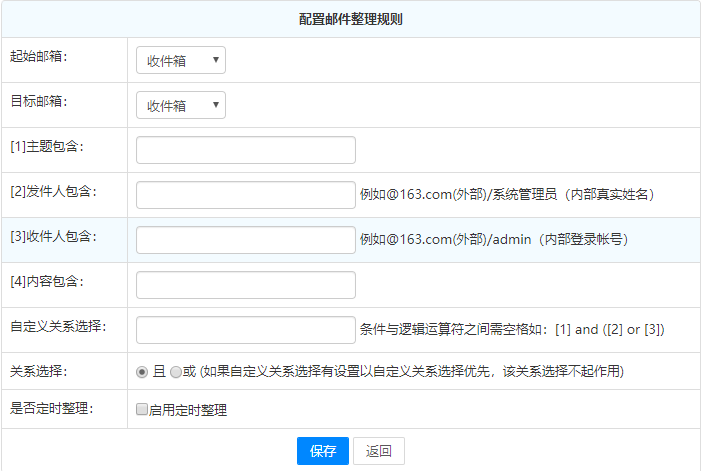Click the 主题包含 input field
This screenshot has height=471, width=702.
pos(246,150)
